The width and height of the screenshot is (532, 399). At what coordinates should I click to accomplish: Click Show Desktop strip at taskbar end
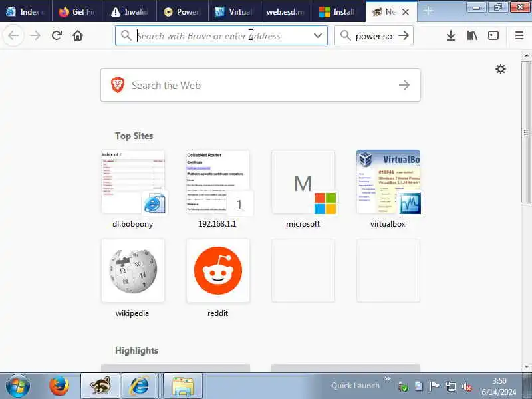coord(527,386)
